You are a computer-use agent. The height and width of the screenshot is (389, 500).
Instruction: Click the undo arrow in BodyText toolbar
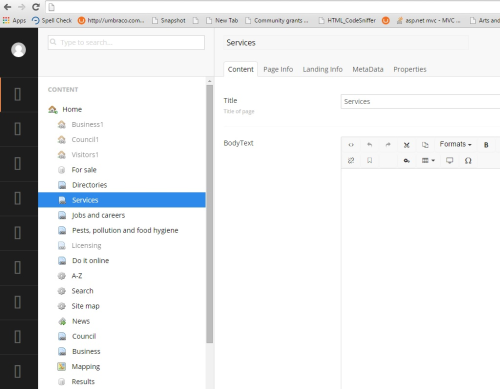coord(369,145)
